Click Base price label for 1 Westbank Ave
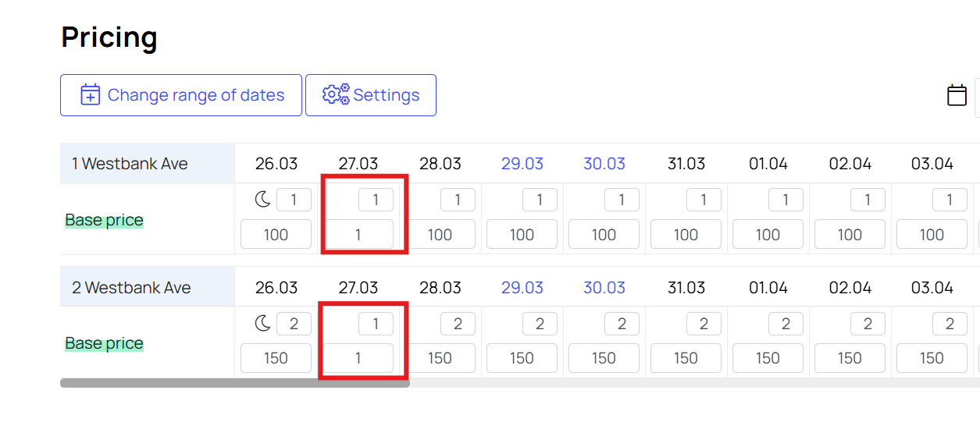 (105, 220)
